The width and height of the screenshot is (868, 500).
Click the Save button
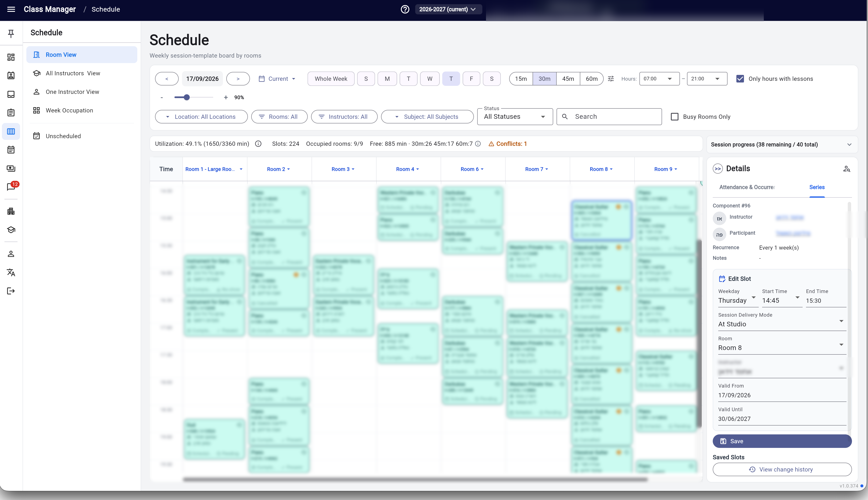point(782,441)
